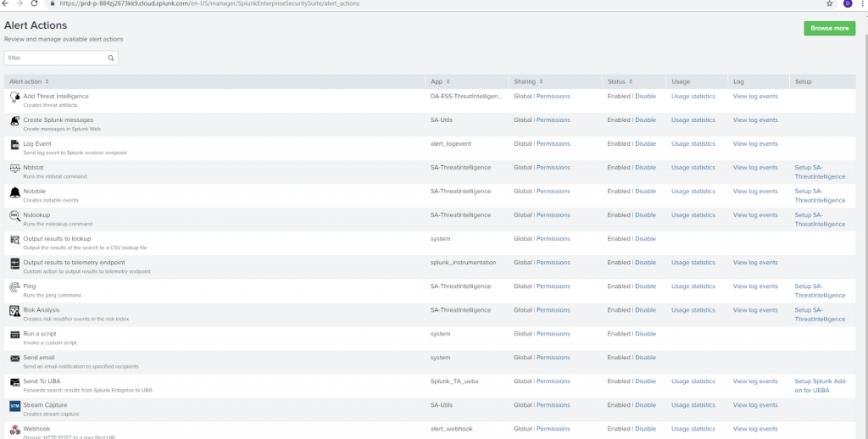Click the telemetry endpoint row icon
The image size is (868, 439).
click(x=15, y=264)
